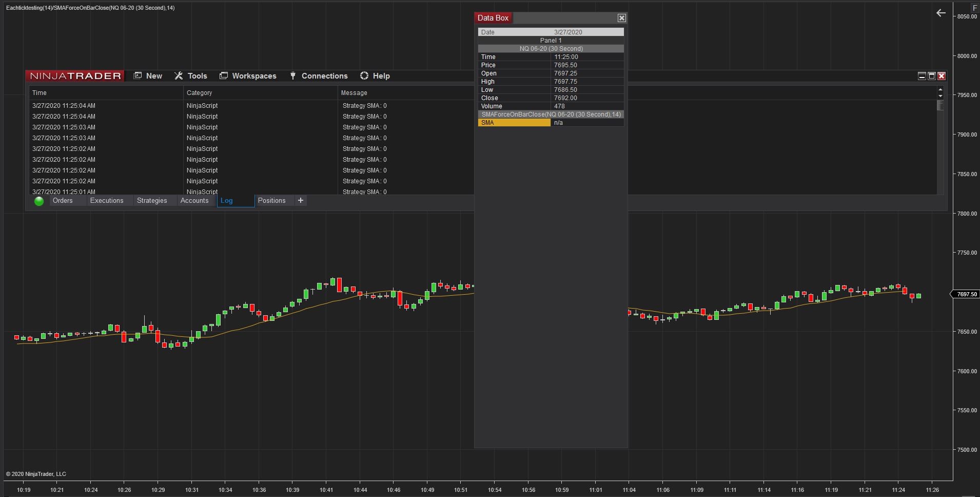The height and width of the screenshot is (497, 980).
Task: Open the Connections menu
Action: 319,76
